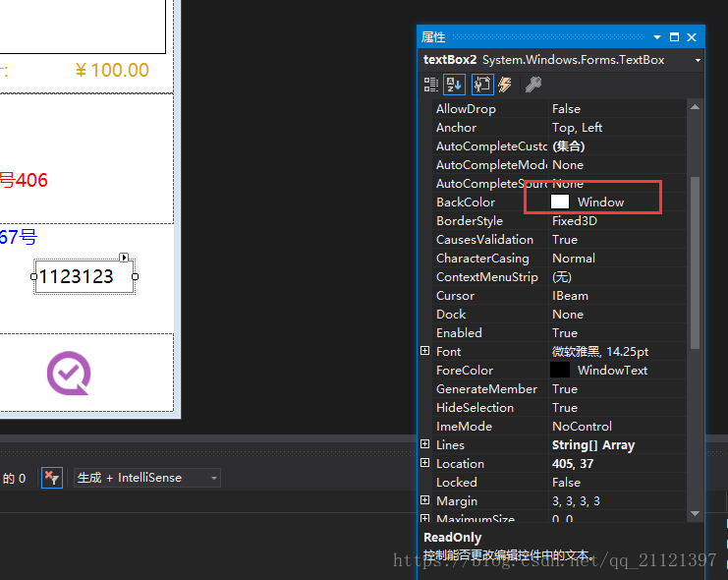Viewport: 728px width, 580px height.
Task: Click the Cursor IBeam value
Action: (x=570, y=296)
